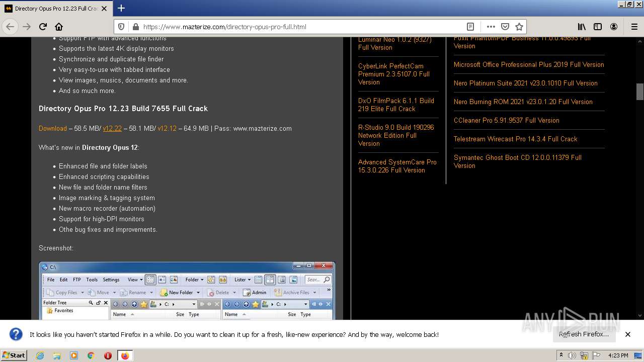
Task: Click the Action Center flag icon
Action: pyautogui.click(x=596, y=355)
